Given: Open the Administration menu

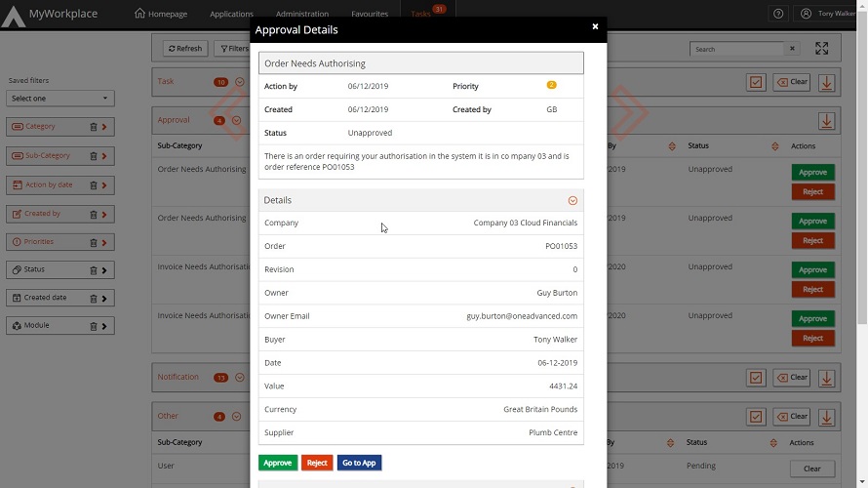Looking at the screenshot, I should (301, 14).
